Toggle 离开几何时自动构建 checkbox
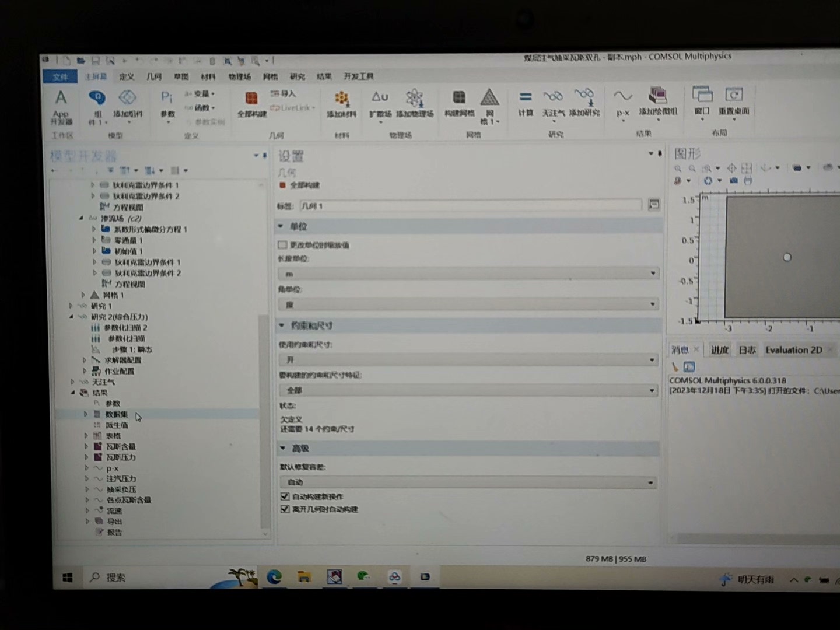The width and height of the screenshot is (840, 630). [x=285, y=509]
